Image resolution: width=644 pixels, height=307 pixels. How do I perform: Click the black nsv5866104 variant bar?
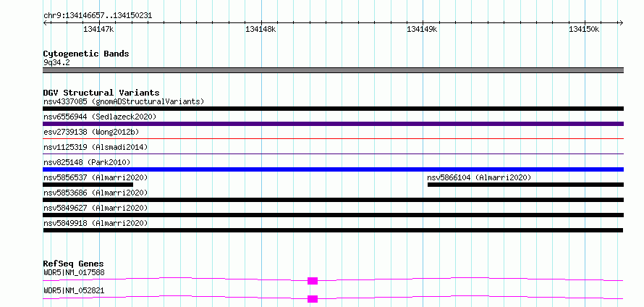525,185
